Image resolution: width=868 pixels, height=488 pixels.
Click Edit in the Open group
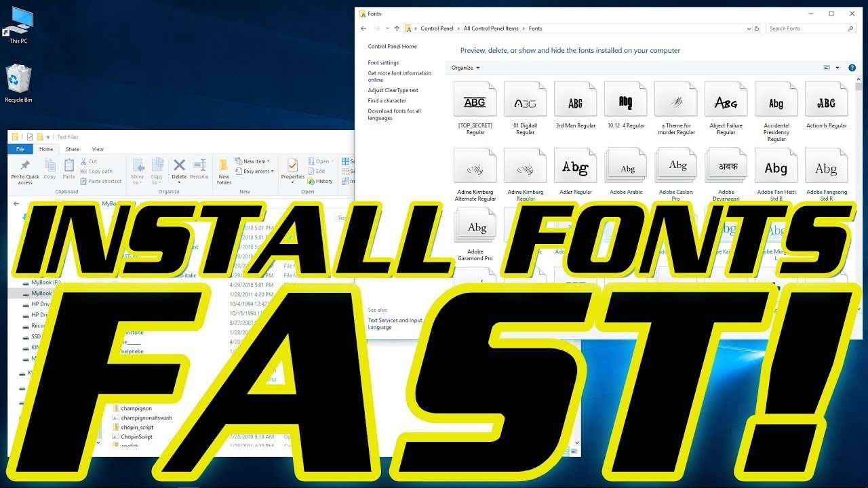pyautogui.click(x=317, y=171)
